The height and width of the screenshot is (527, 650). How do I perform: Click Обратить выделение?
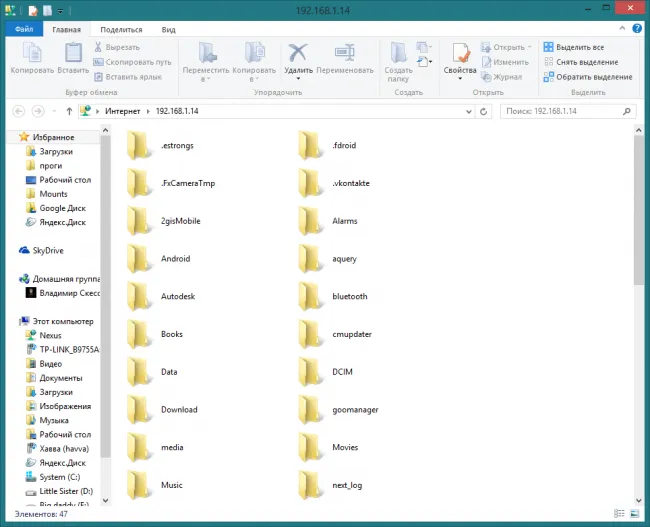[588, 77]
